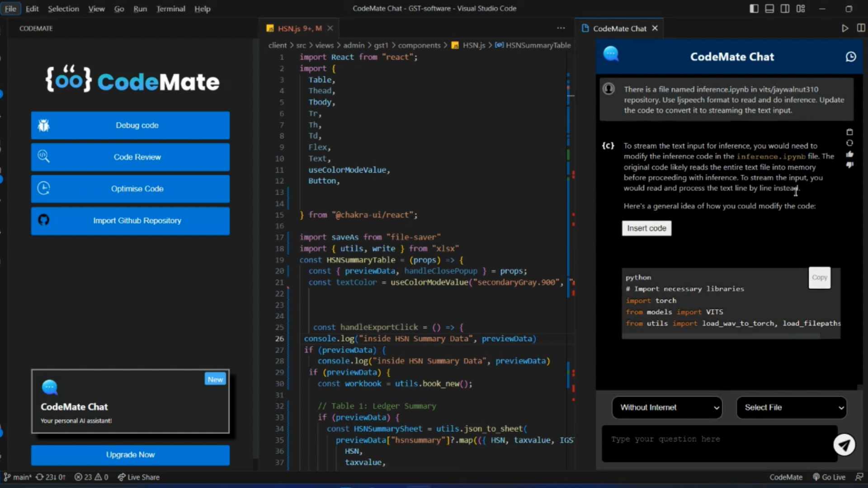The image size is (868, 488).
Task: Close the CodeMate Chat tab
Action: coord(655,28)
